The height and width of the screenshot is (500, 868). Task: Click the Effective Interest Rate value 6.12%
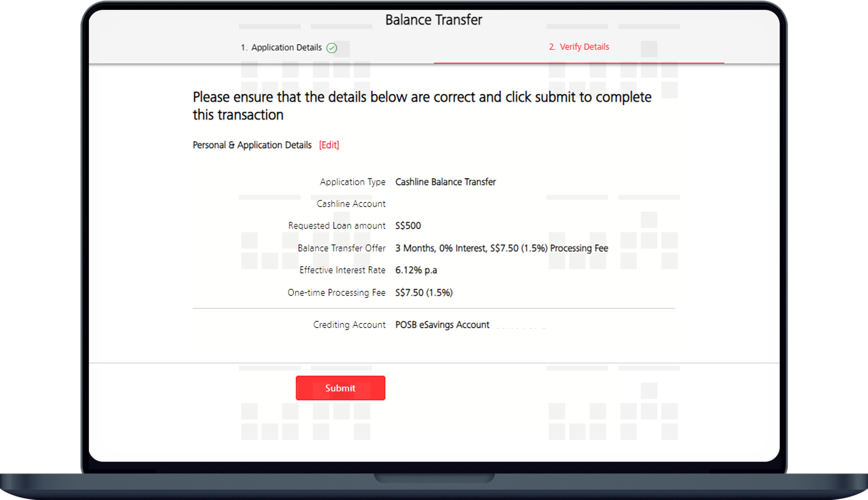pyautogui.click(x=416, y=270)
